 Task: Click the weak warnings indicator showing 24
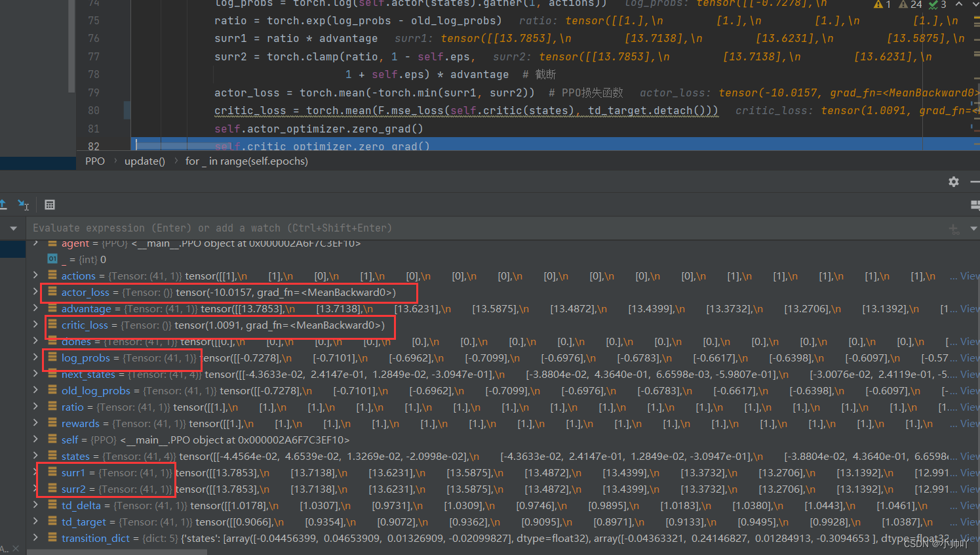click(x=910, y=4)
